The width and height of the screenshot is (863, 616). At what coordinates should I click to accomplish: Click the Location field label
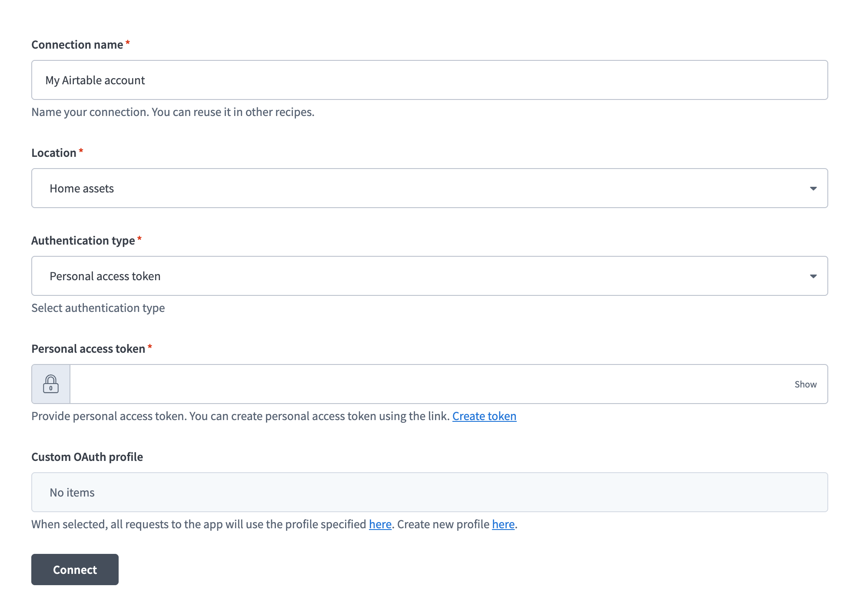(55, 152)
